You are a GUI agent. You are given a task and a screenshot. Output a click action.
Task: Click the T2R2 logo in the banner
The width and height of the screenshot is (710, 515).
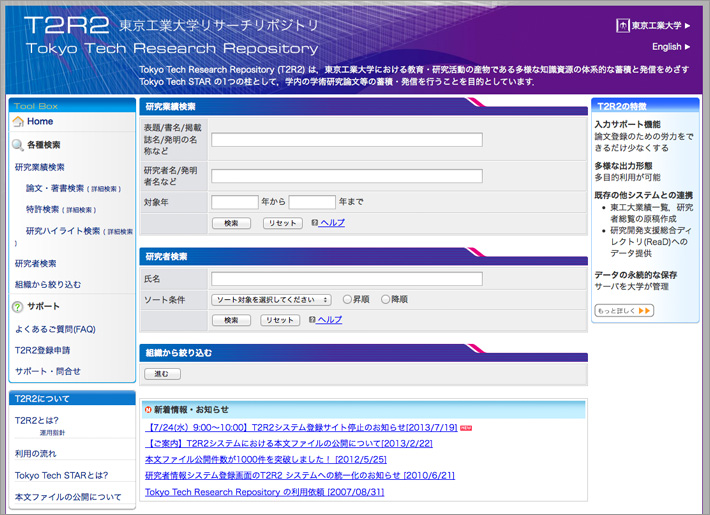tap(67, 25)
